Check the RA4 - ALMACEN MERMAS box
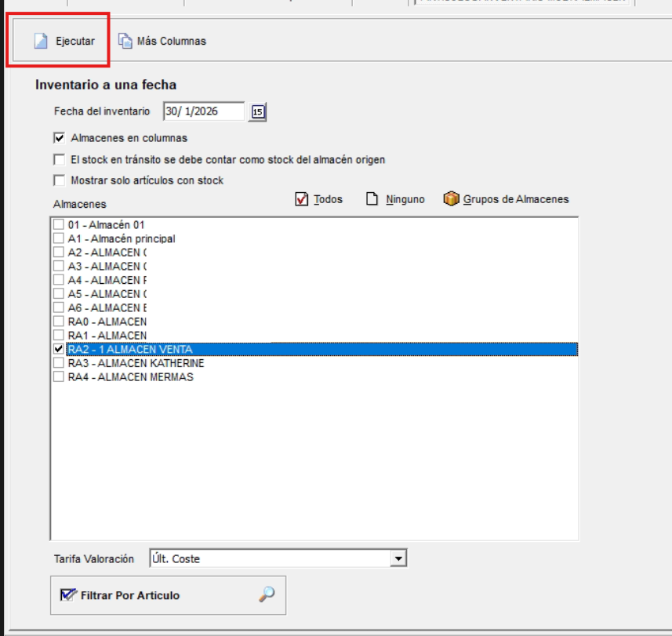This screenshot has height=636, width=672. tap(59, 376)
